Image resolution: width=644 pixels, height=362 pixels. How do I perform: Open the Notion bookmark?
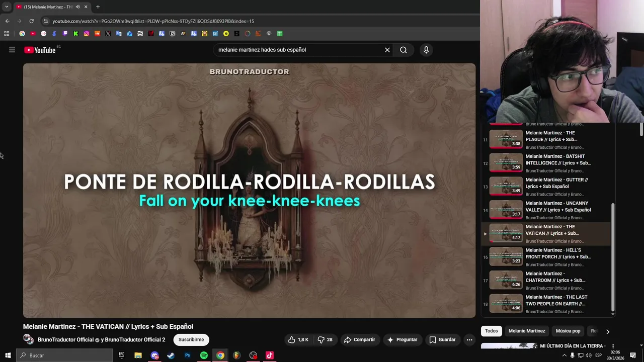(172, 34)
